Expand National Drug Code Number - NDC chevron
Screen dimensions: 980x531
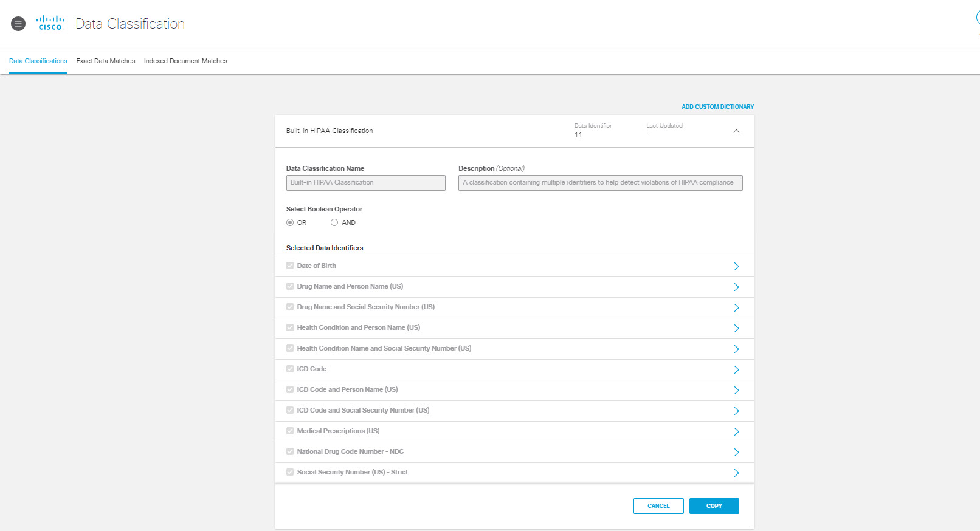tap(736, 453)
